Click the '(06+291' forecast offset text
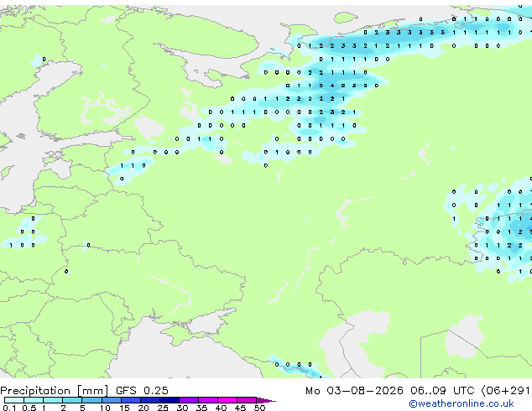The image size is (532, 411). tap(506, 391)
